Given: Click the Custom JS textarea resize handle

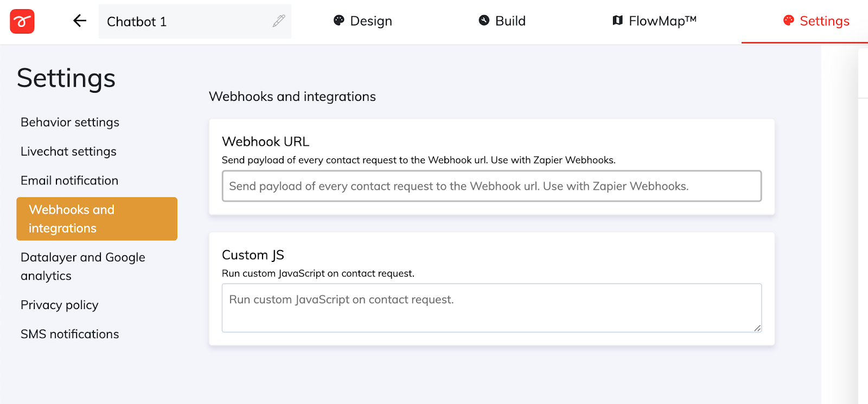Looking at the screenshot, I should [x=757, y=328].
